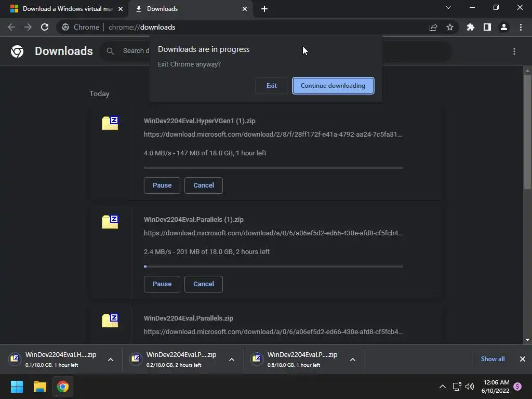Click Show all in the downloads shelf

tap(493, 359)
